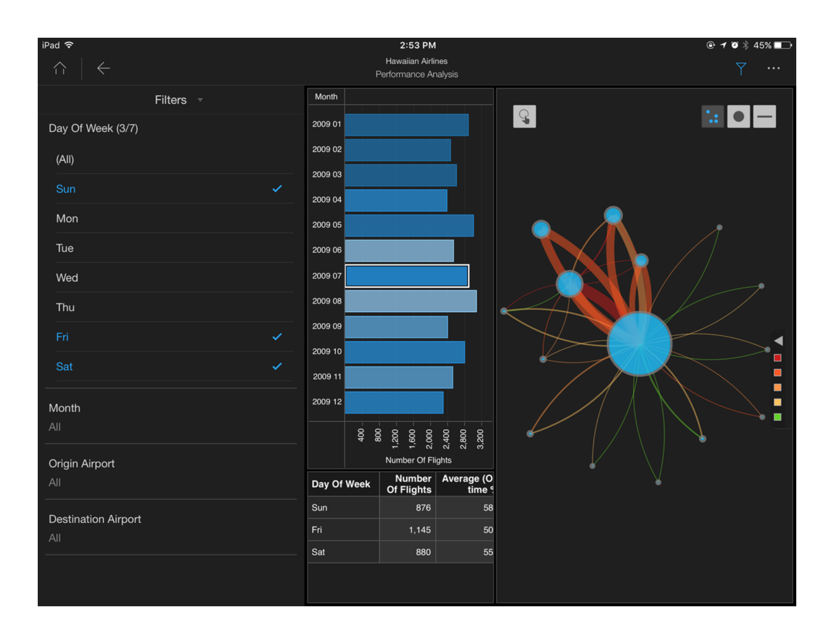834x644 pixels.
Task: Select the 2009 08 bar
Action: tap(411, 301)
